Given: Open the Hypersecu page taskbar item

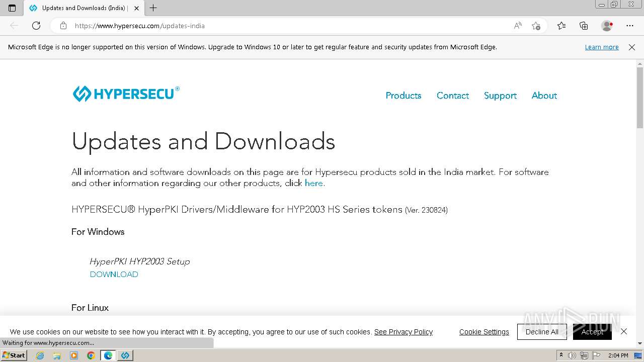Looking at the screenshot, I should (x=125, y=355).
